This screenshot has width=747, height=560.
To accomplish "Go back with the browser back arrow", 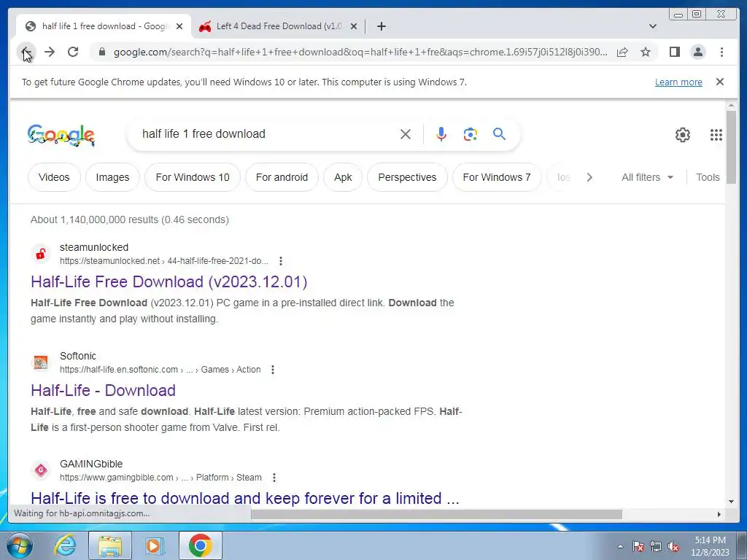I will pos(27,52).
